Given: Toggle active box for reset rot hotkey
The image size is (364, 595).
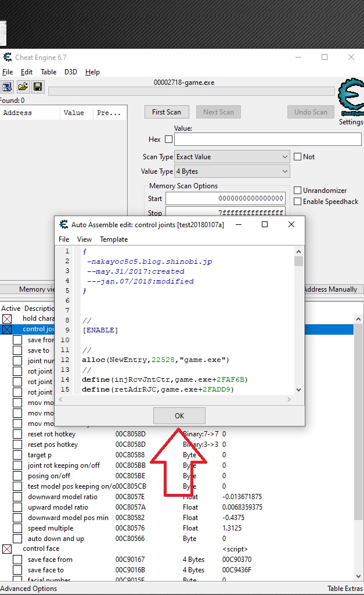Looking at the screenshot, I should click(17, 433).
